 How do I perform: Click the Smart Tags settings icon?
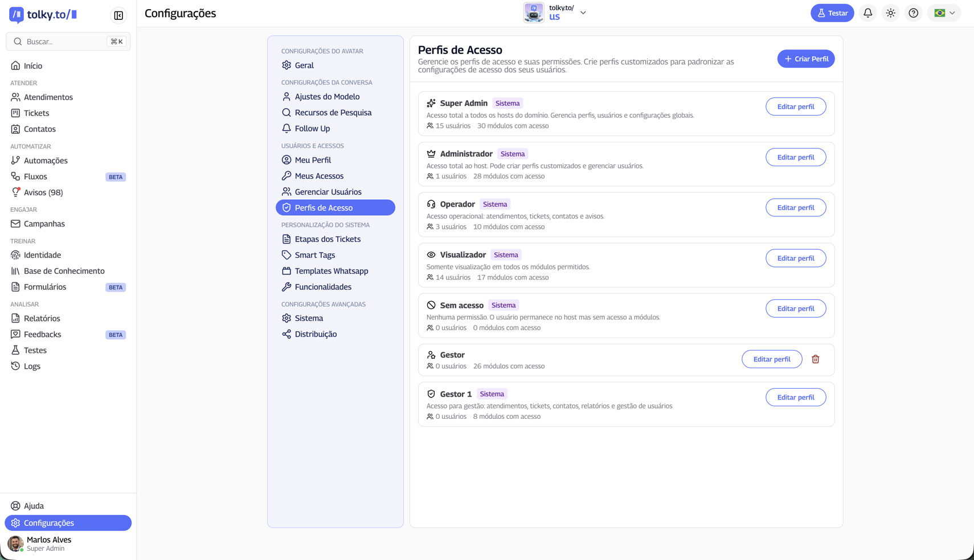(x=286, y=255)
